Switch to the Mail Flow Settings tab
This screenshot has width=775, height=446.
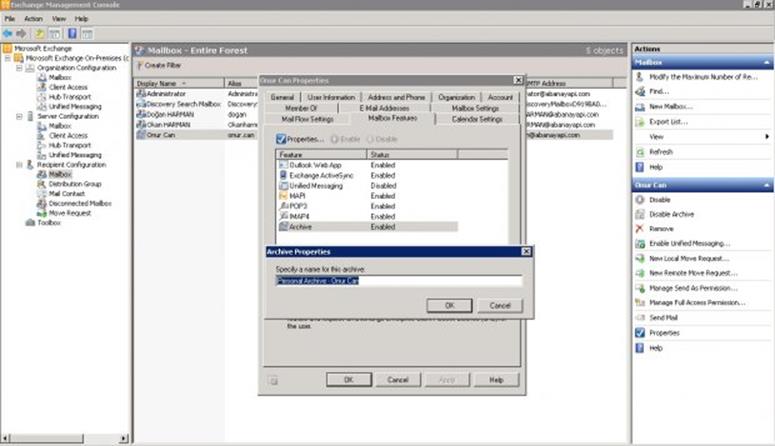pyautogui.click(x=307, y=119)
